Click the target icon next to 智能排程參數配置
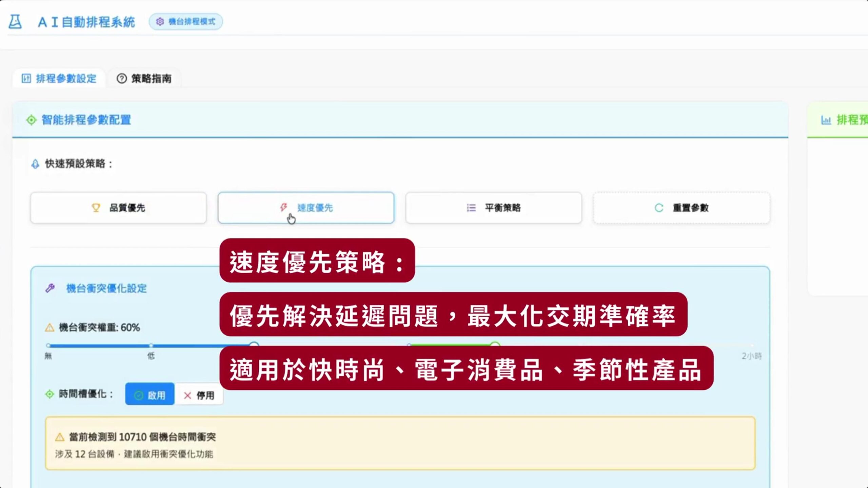 coord(31,120)
